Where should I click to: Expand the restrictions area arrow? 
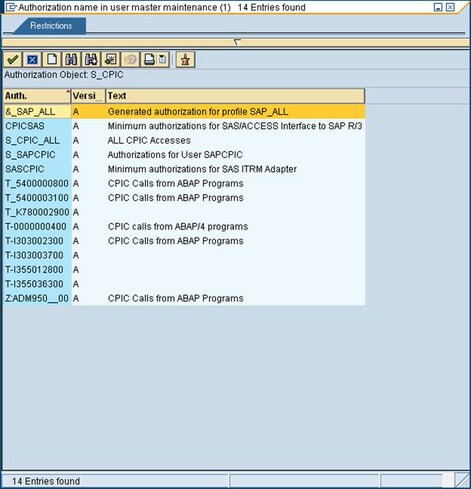[237, 42]
